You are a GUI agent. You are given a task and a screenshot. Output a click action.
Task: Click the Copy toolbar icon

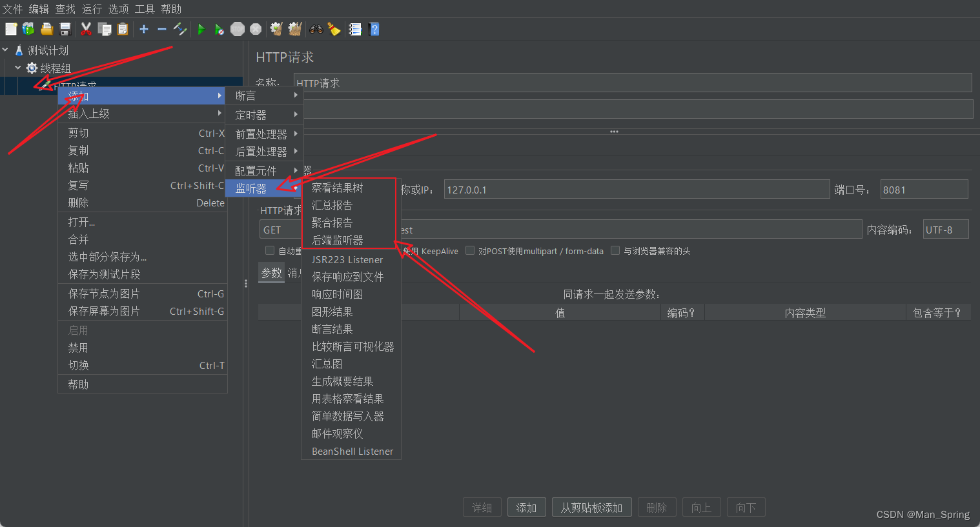coord(104,29)
